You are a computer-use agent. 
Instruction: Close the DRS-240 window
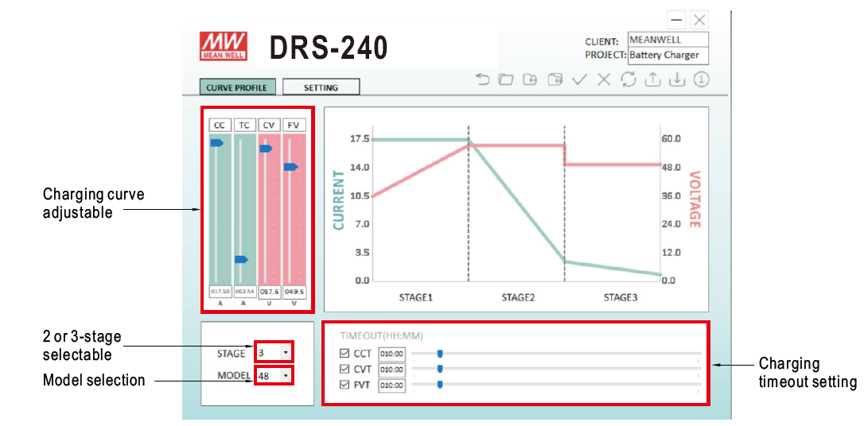699,20
